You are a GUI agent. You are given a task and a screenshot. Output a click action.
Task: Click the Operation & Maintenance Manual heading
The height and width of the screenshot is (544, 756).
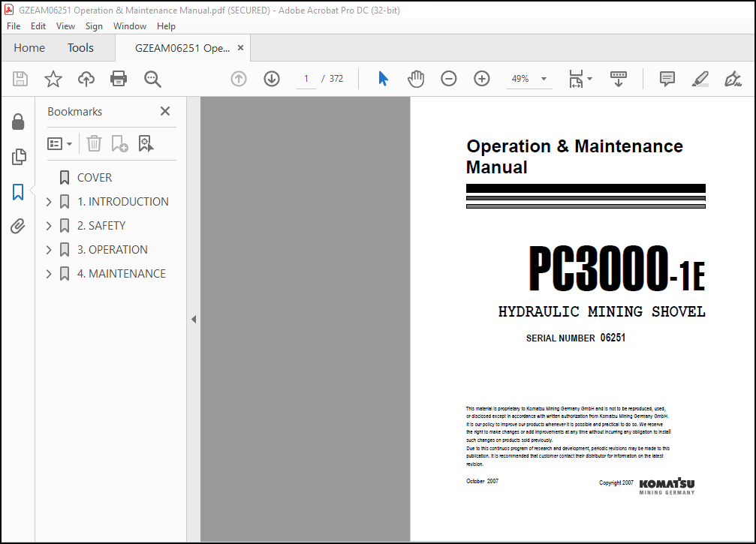click(574, 157)
